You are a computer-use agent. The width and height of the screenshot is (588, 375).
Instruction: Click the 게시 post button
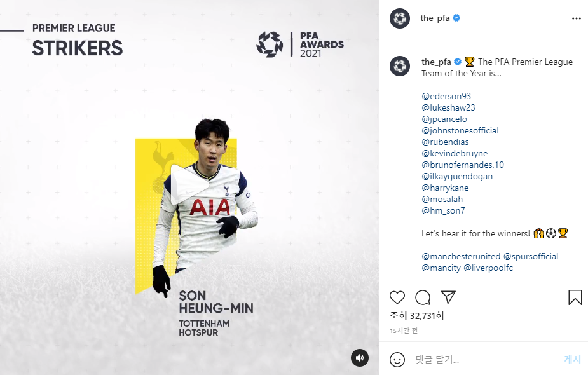tap(572, 359)
